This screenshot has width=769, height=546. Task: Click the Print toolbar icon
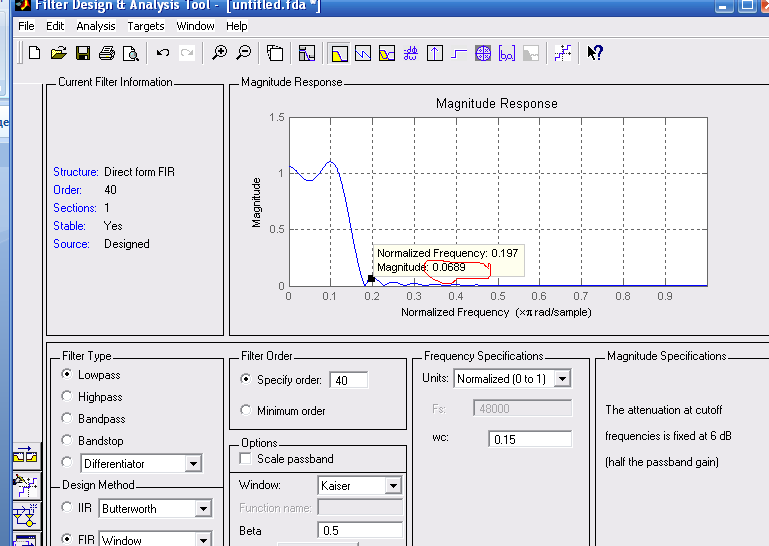coord(107,53)
